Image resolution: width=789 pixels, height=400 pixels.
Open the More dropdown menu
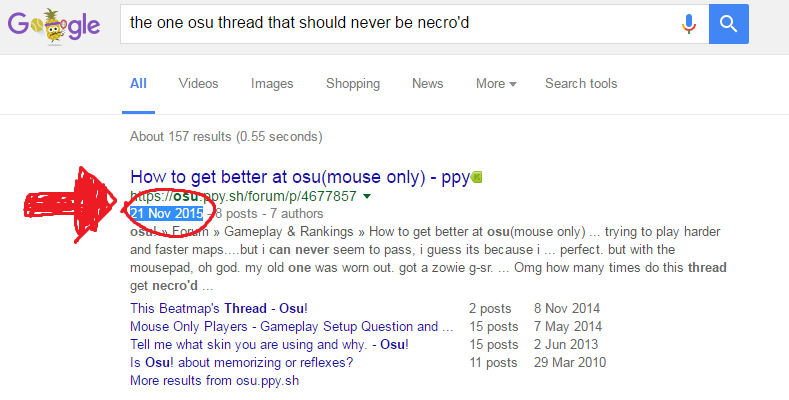click(496, 84)
